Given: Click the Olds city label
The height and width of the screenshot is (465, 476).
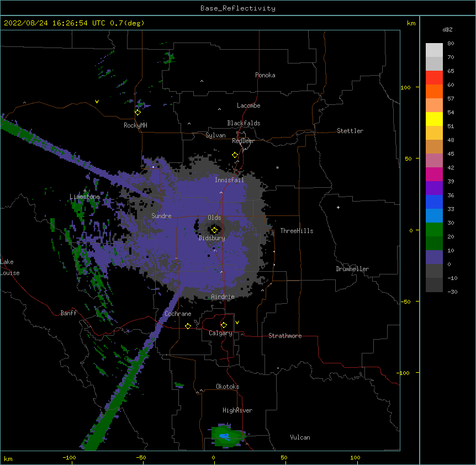Looking at the screenshot, I should (214, 218).
